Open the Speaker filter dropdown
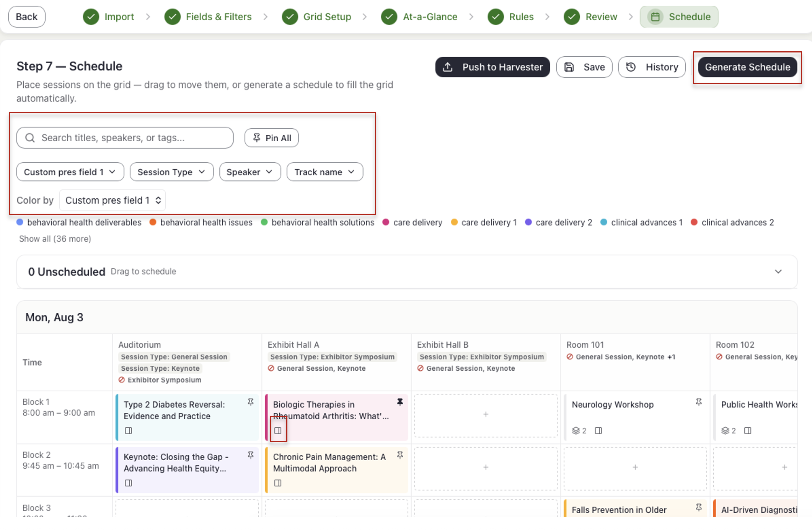 250,172
